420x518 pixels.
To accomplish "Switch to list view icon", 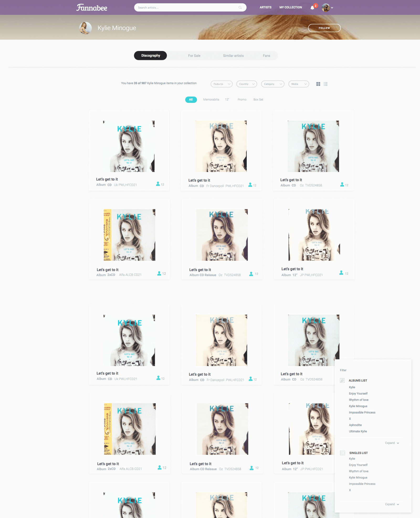I will [325, 84].
